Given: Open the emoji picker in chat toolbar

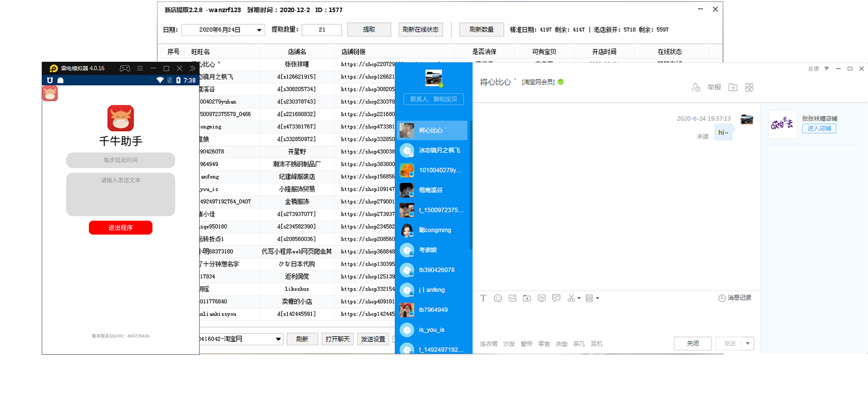Looking at the screenshot, I should [x=498, y=298].
